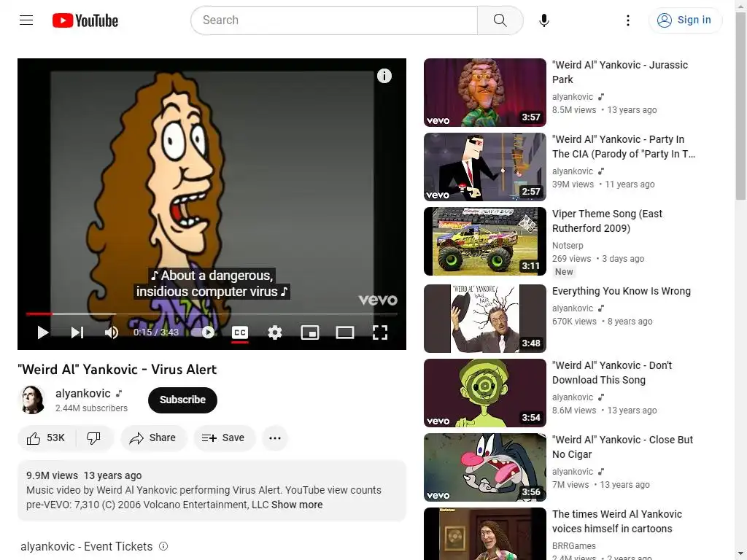Open settings three-dot menu in header

click(628, 20)
